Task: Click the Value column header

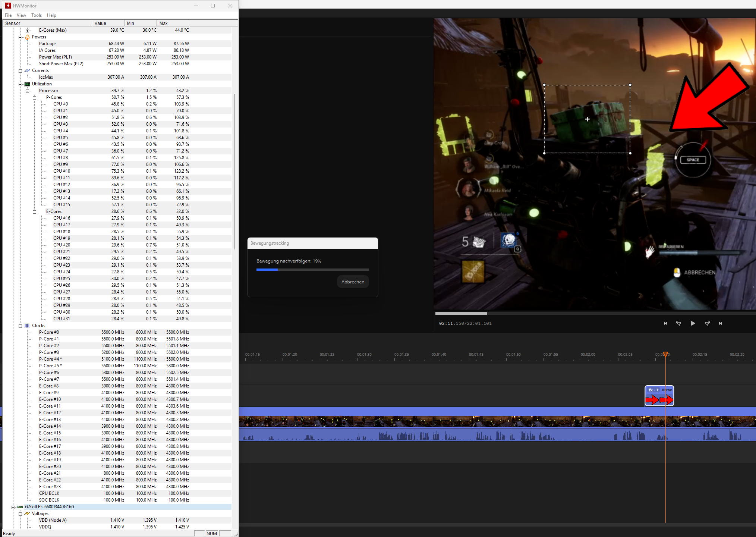Action: point(108,23)
